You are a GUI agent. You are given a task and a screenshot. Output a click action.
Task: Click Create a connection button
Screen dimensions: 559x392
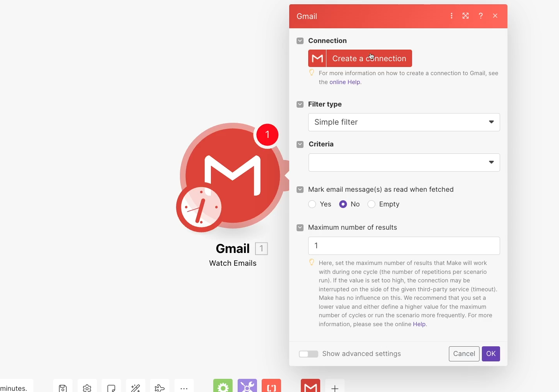(x=360, y=58)
